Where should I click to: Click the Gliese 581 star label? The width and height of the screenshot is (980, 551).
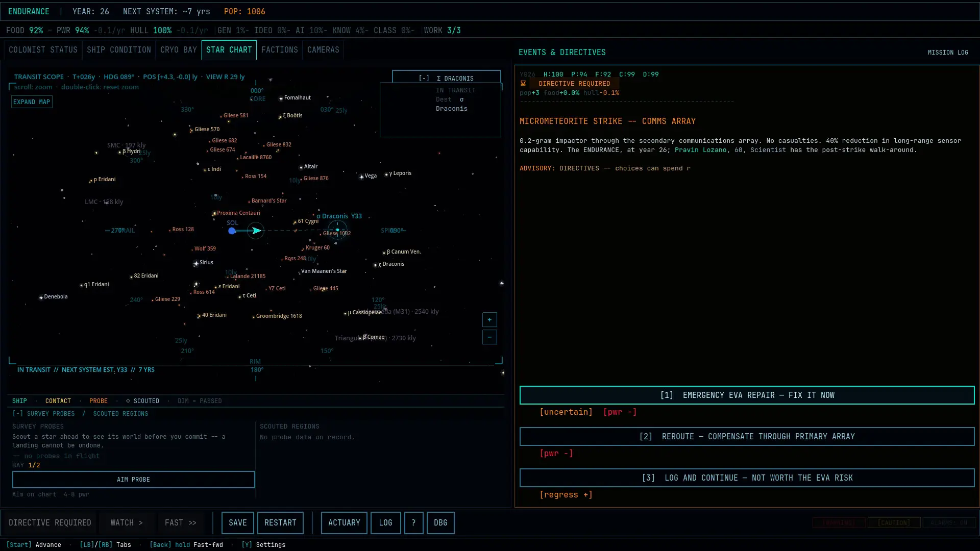coord(236,116)
